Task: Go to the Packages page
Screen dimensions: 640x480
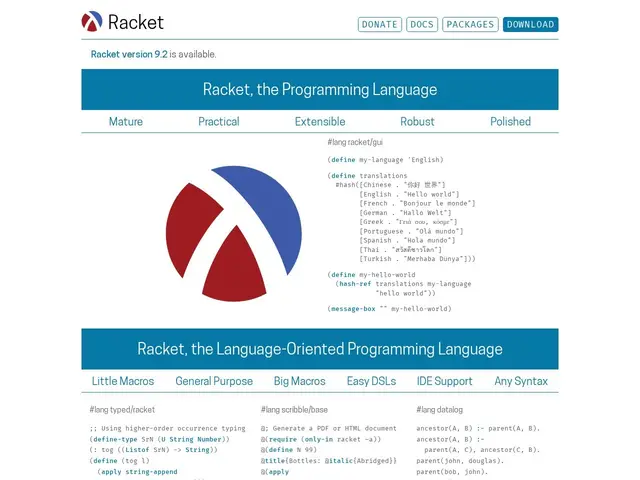Action: (x=470, y=24)
